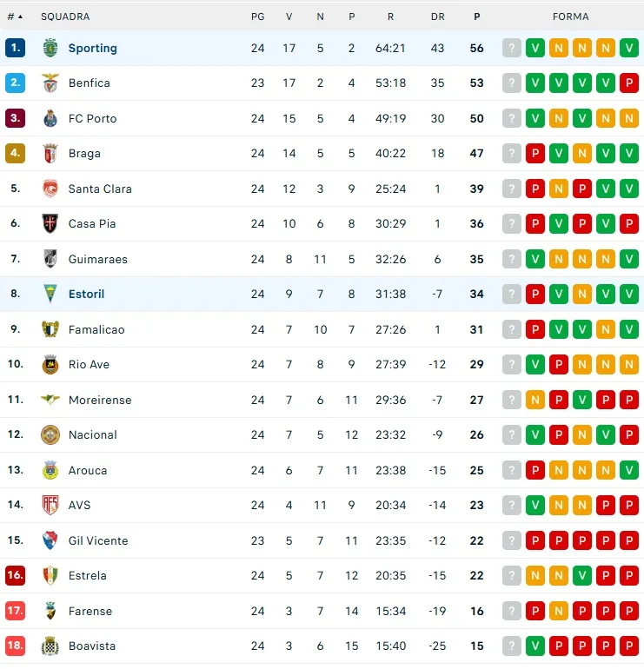Open the Famalicao team link
This screenshot has width=644, height=669.
(96, 329)
